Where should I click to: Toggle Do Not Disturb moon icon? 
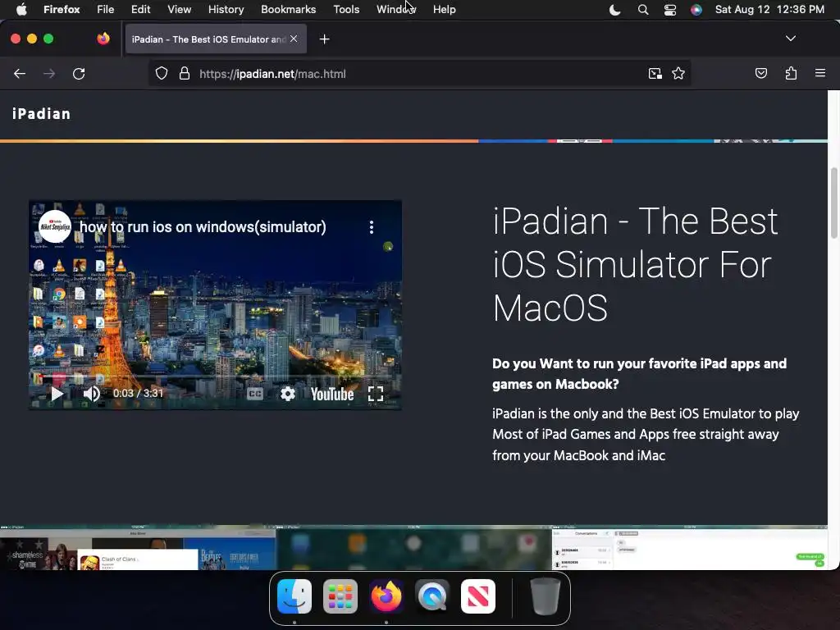pos(615,10)
